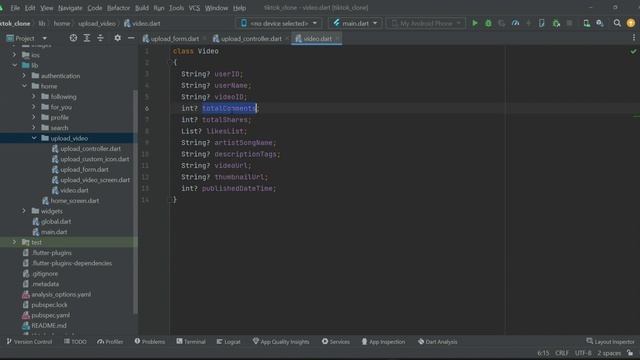The height and width of the screenshot is (360, 640).
Task: Click the UTF-8 encoding in status bar
Action: [583, 353]
